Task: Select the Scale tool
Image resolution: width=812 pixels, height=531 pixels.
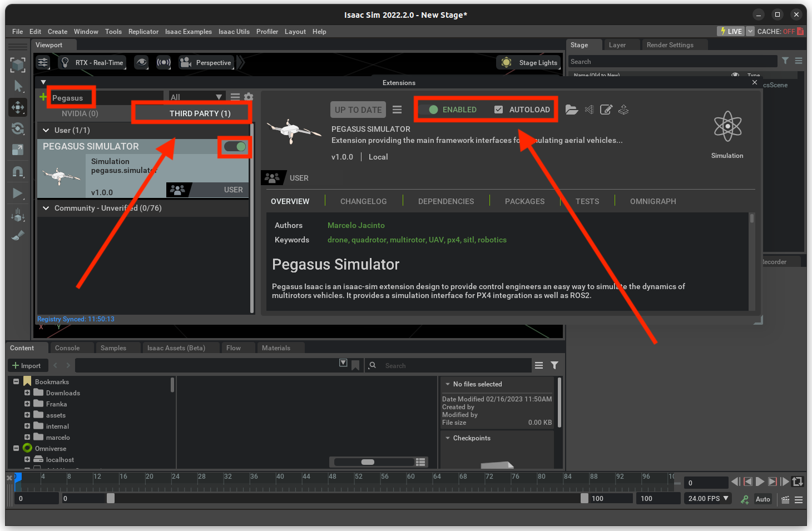Action: (18, 150)
